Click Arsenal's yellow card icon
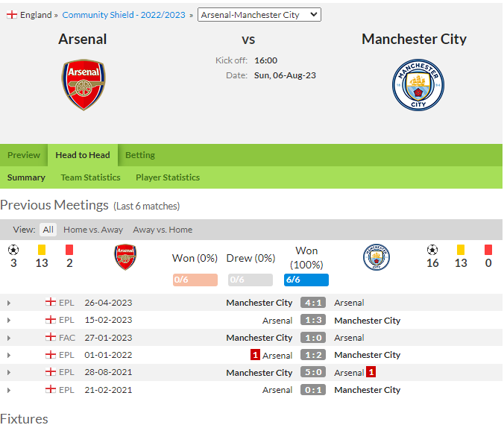 tap(42, 250)
